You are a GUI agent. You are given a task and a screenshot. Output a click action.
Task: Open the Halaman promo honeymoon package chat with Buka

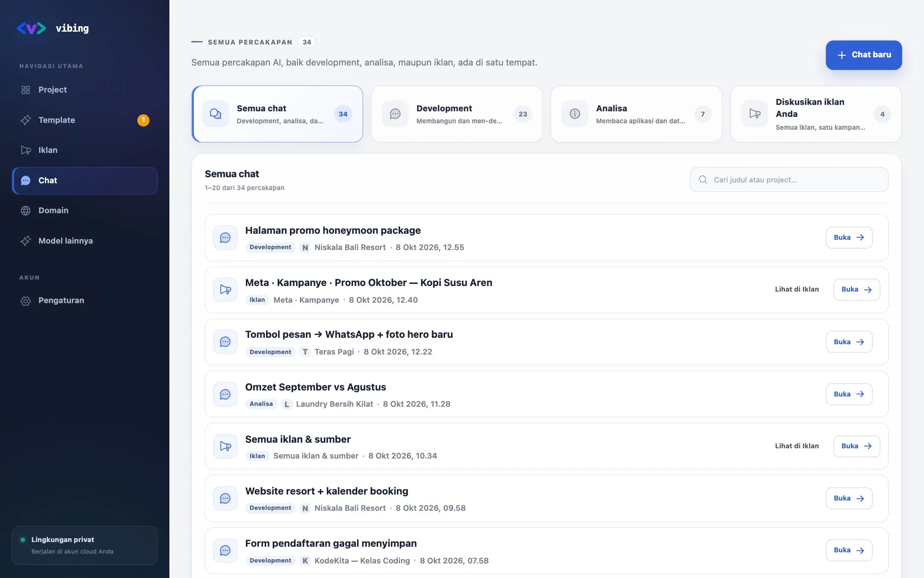click(849, 238)
